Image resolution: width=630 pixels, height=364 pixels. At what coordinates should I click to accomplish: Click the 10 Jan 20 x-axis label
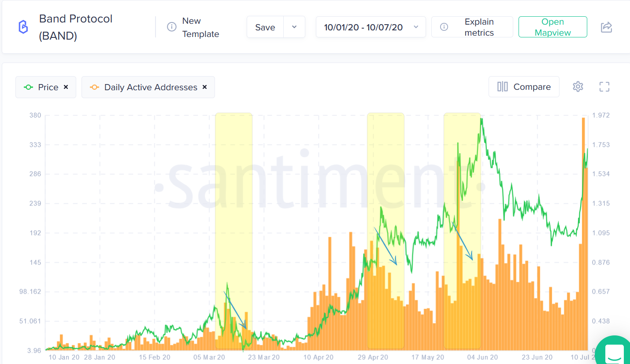tap(64, 357)
